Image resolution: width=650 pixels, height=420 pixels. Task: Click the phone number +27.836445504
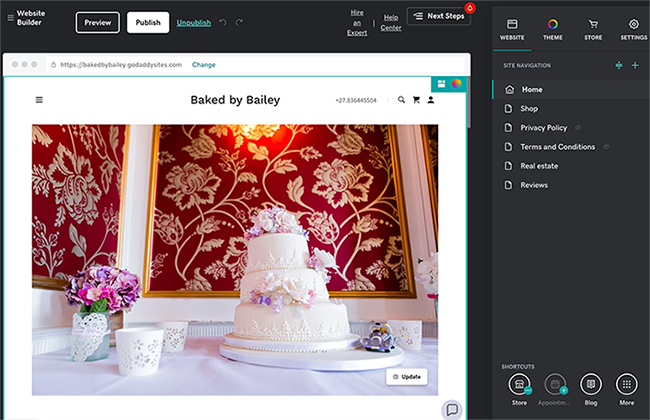click(356, 100)
